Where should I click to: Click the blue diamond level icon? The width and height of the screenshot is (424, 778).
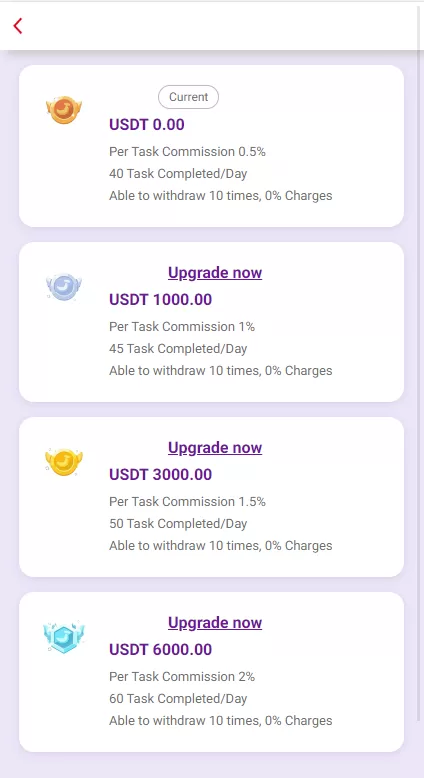(x=64, y=637)
